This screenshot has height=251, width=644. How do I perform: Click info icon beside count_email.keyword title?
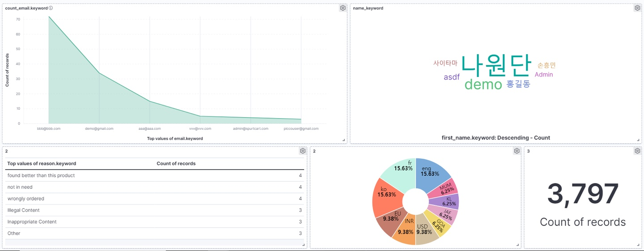[x=51, y=8]
